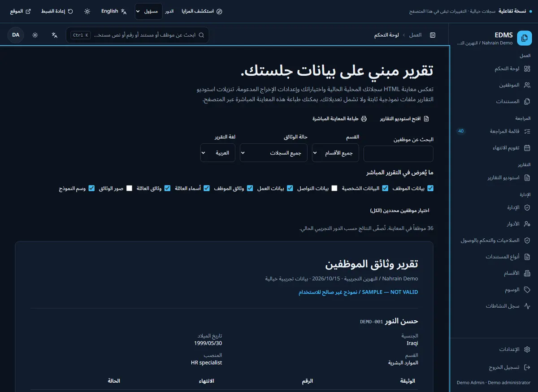538x392 pixels.
Task: Open الموظفين employees icon in sidebar
Action: pyautogui.click(x=527, y=85)
